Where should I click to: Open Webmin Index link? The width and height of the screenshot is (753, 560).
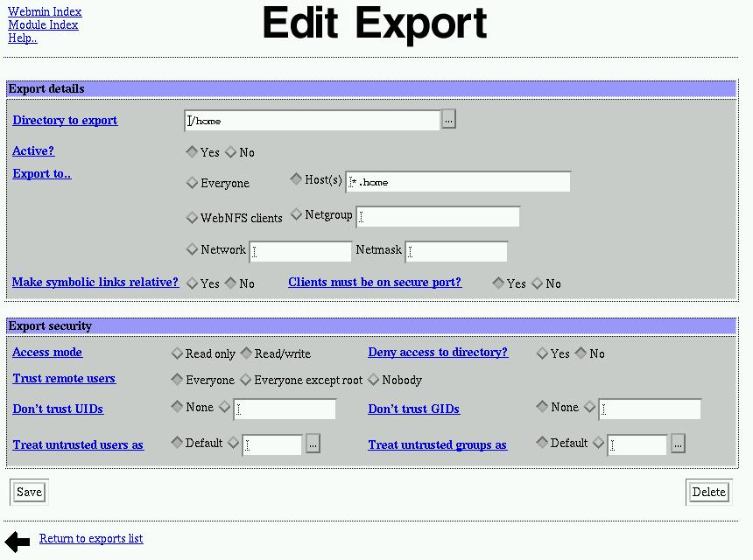pyautogui.click(x=45, y=11)
